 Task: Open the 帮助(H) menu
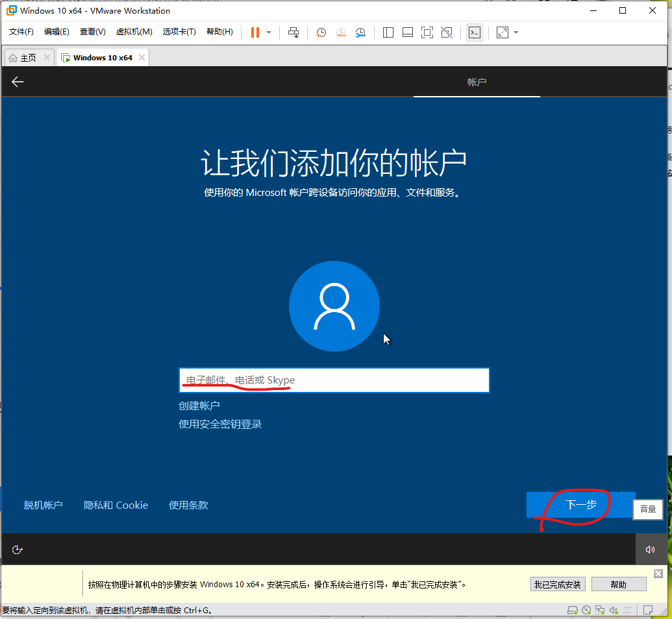220,32
